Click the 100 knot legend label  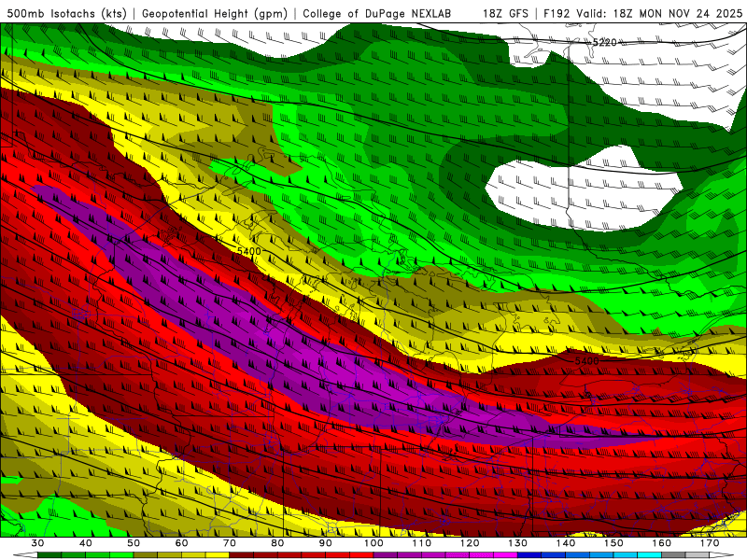click(x=374, y=543)
